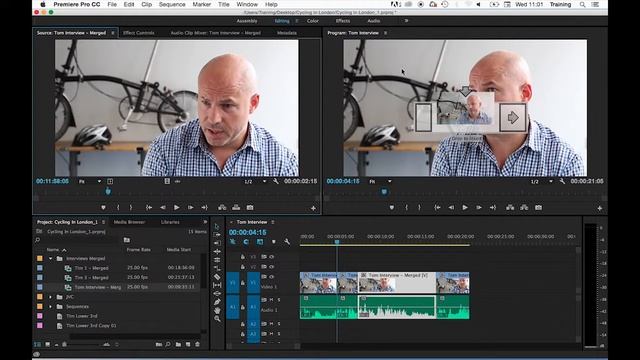640x360 pixels.
Task: Select the Pen tool
Action: point(217,302)
